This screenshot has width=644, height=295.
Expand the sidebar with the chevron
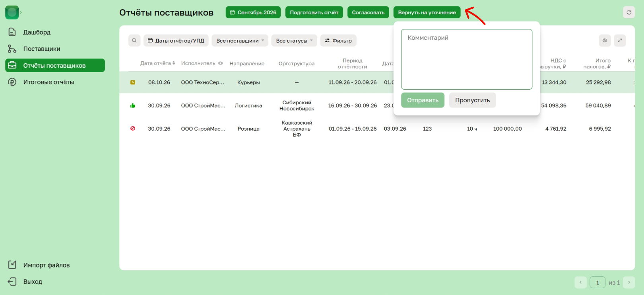21,12
